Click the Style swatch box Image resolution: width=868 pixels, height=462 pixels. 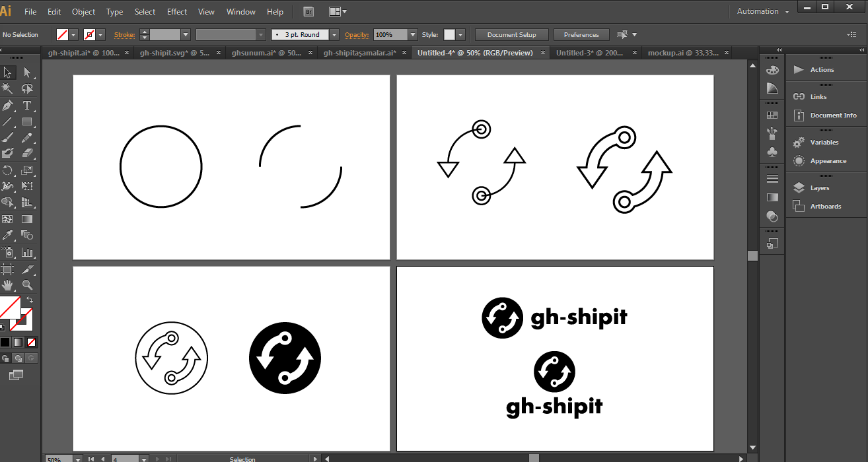tap(449, 35)
